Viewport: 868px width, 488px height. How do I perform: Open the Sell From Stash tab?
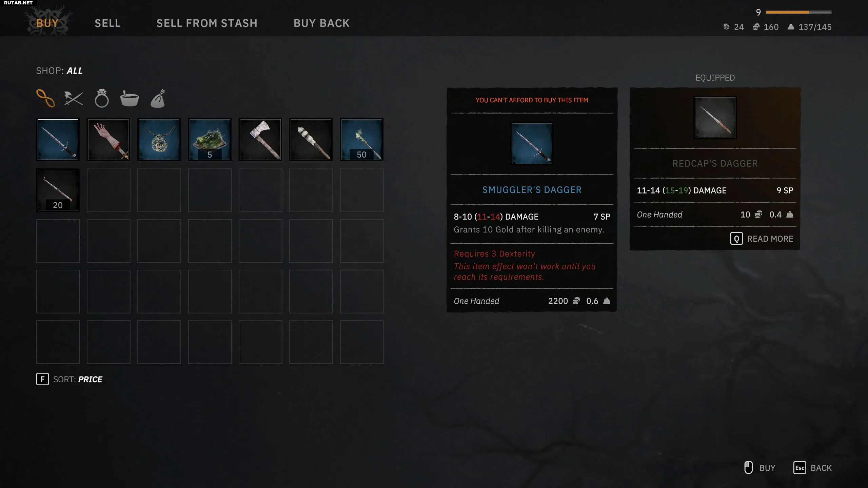click(207, 23)
